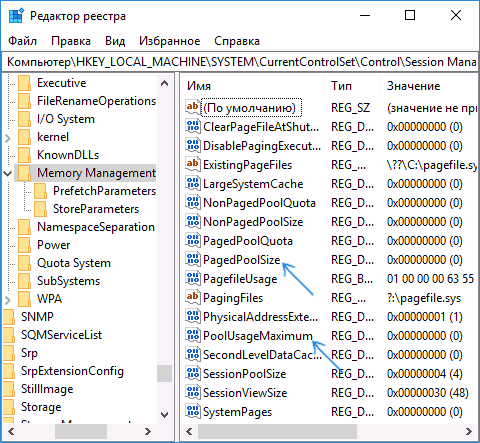Image resolution: width=480 pixels, height=443 pixels.
Task: Select the NamespaceSeparation key
Action: tap(96, 227)
